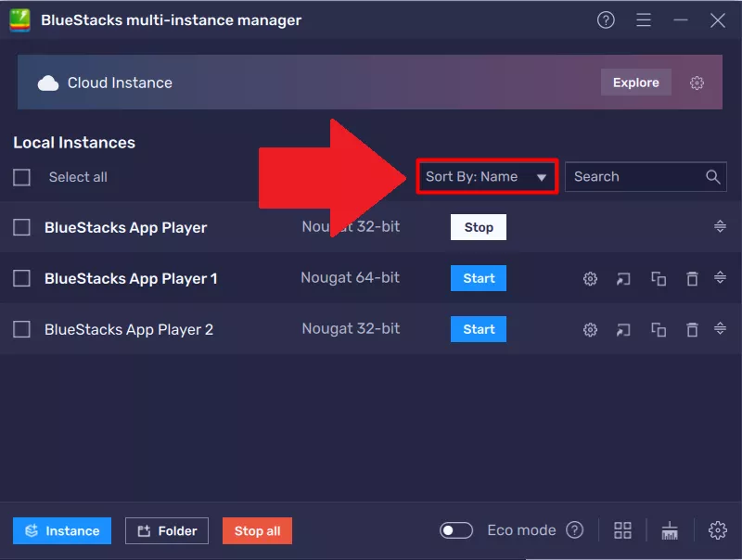This screenshot has height=560, width=742.
Task: Open the help question mark menu
Action: pos(606,19)
